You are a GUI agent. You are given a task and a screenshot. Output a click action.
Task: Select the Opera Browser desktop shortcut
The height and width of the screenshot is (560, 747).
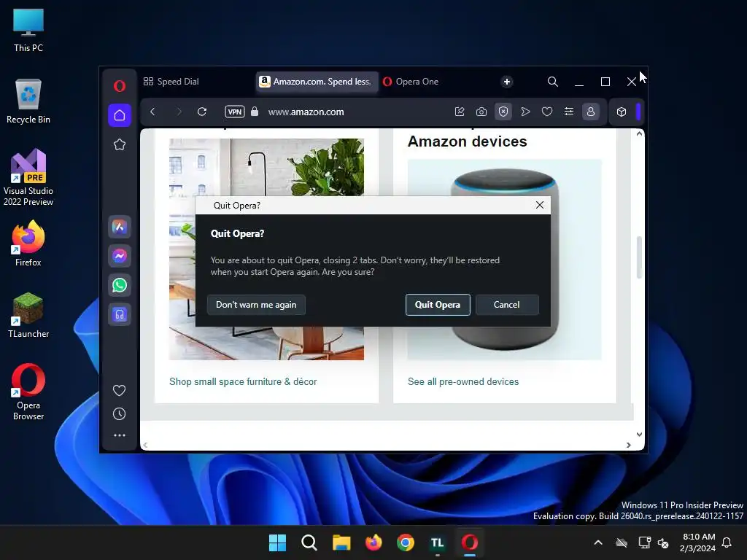(28, 392)
